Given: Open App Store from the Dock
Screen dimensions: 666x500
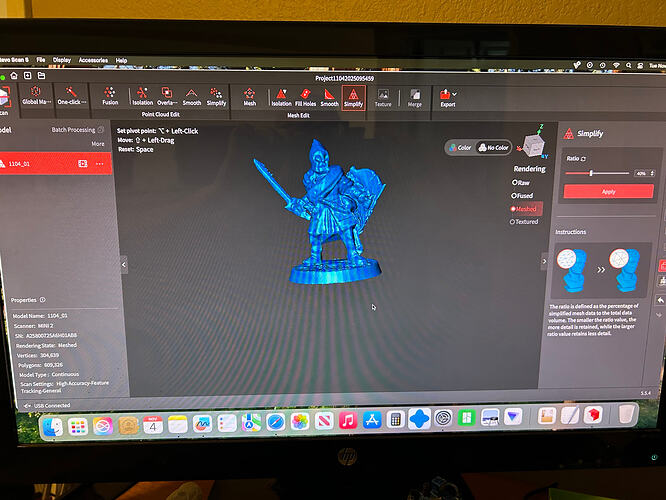Looking at the screenshot, I should coord(372,420).
